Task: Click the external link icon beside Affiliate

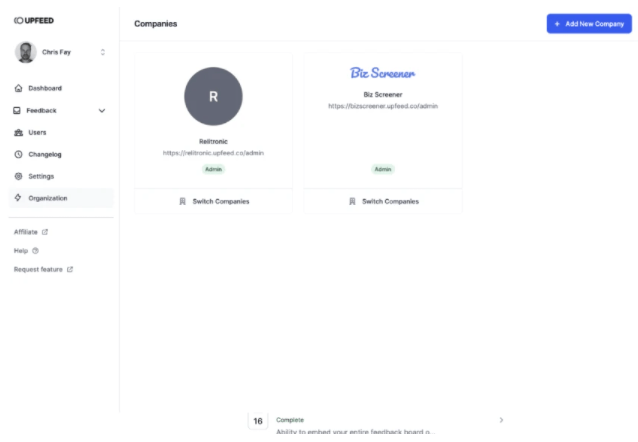Action: 44,232
